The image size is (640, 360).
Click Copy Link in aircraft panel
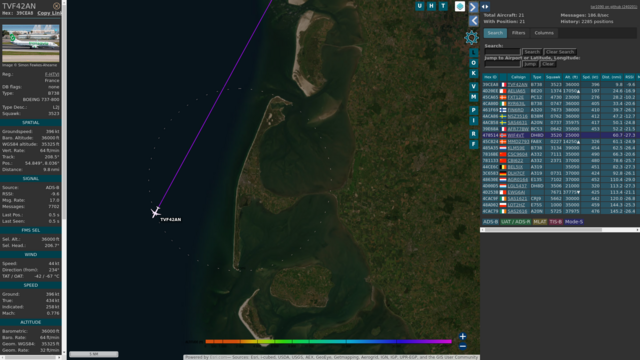[x=49, y=13]
